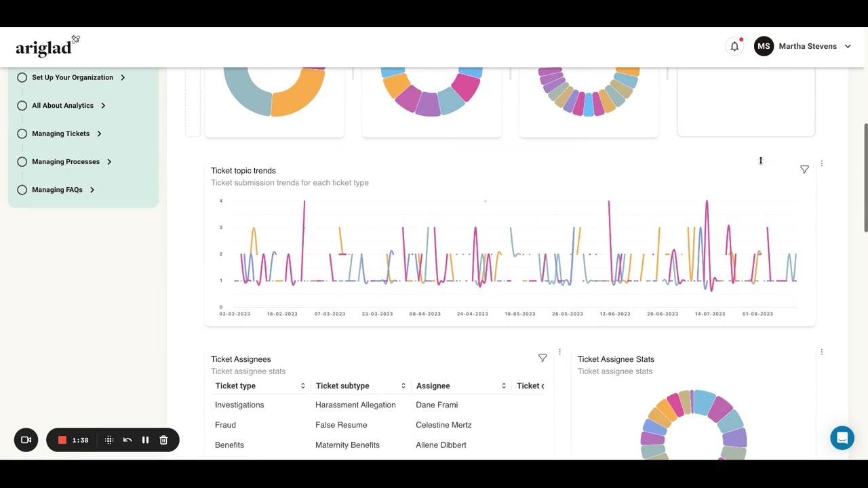Open Ticket Assignee Stats options menu
The width and height of the screenshot is (868, 488).
click(821, 352)
